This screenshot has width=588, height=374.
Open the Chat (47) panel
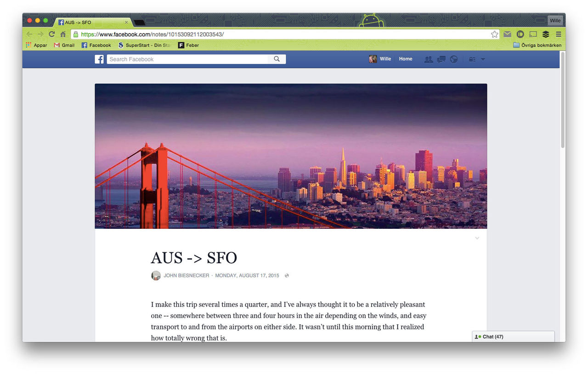(513, 337)
